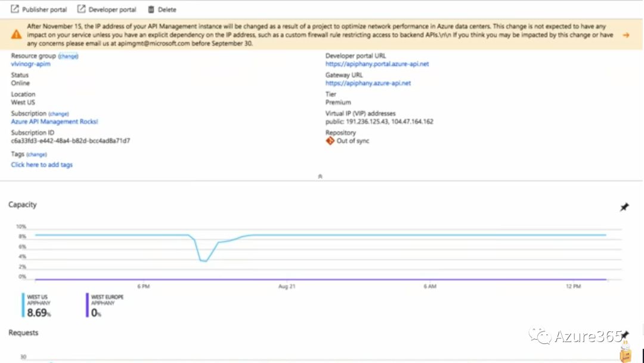Open the Developer portal URL link

tap(377, 64)
